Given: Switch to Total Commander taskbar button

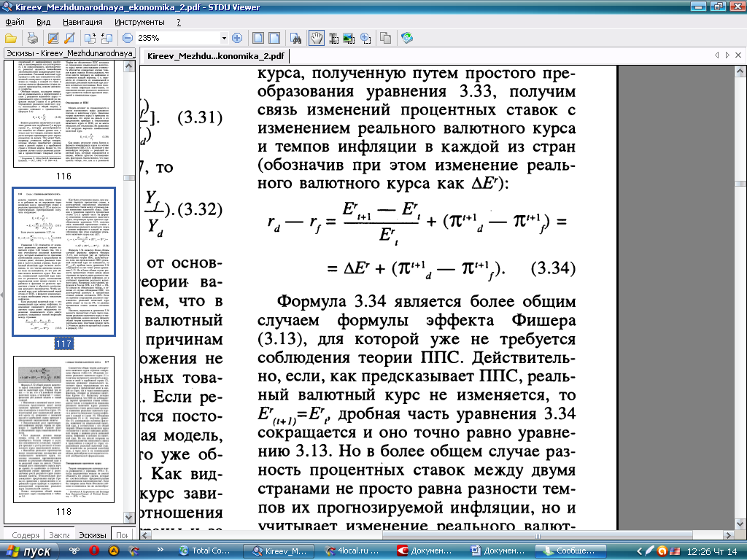Looking at the screenshot, I should (206, 551).
